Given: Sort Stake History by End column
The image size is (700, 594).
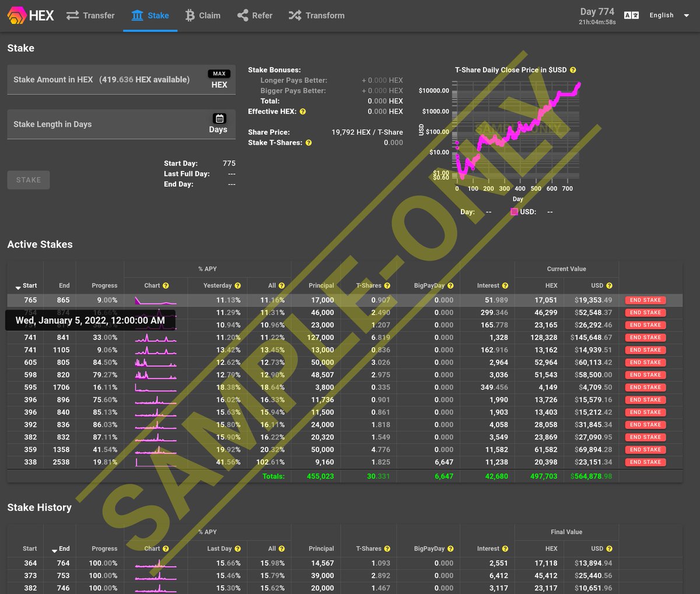Looking at the screenshot, I should (x=60, y=549).
